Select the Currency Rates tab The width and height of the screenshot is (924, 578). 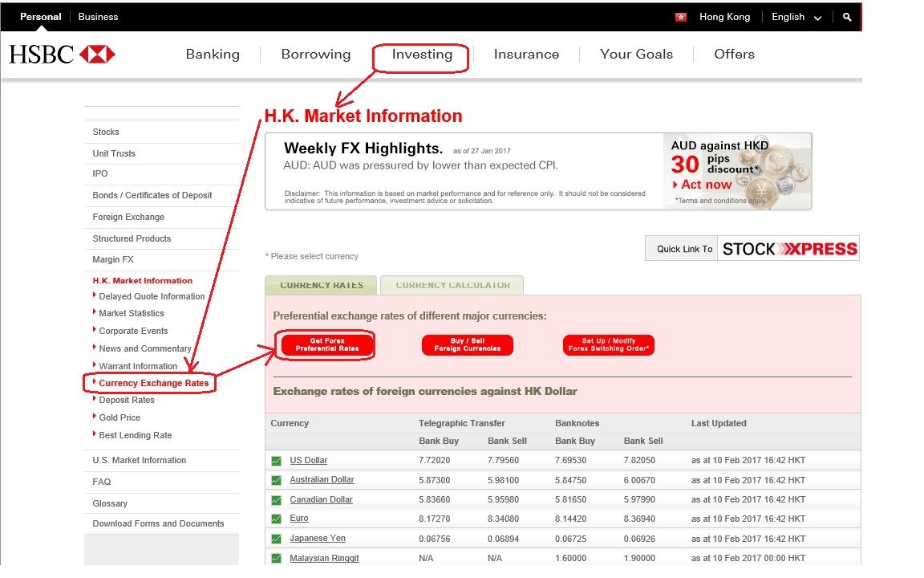tap(321, 285)
